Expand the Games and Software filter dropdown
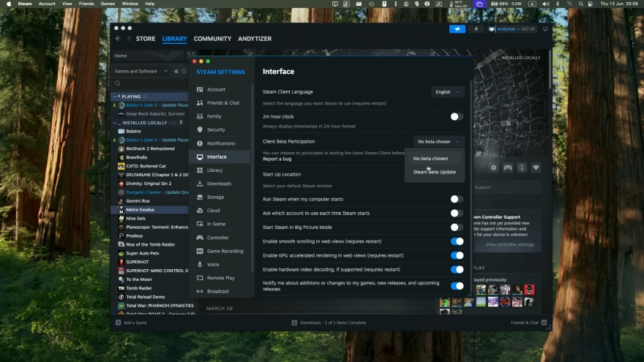This screenshot has height=362, width=644. pos(141,71)
